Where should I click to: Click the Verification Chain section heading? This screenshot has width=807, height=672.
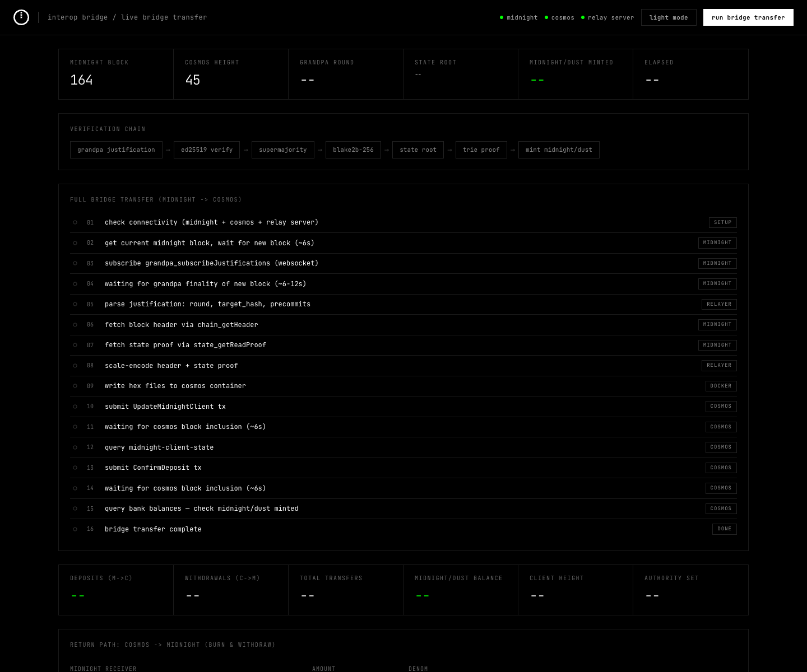108,129
